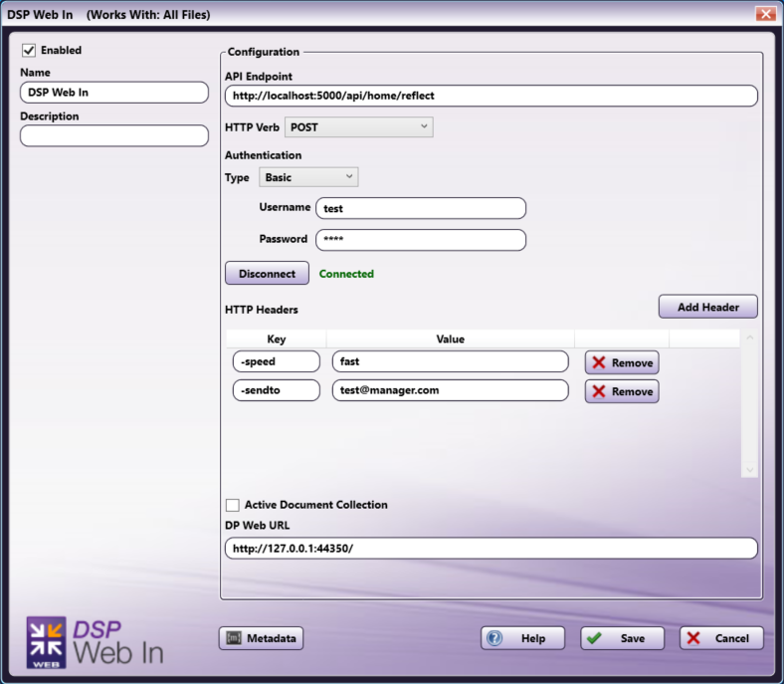784x684 pixels.
Task: Click the DP Web URL field
Action: (491, 549)
